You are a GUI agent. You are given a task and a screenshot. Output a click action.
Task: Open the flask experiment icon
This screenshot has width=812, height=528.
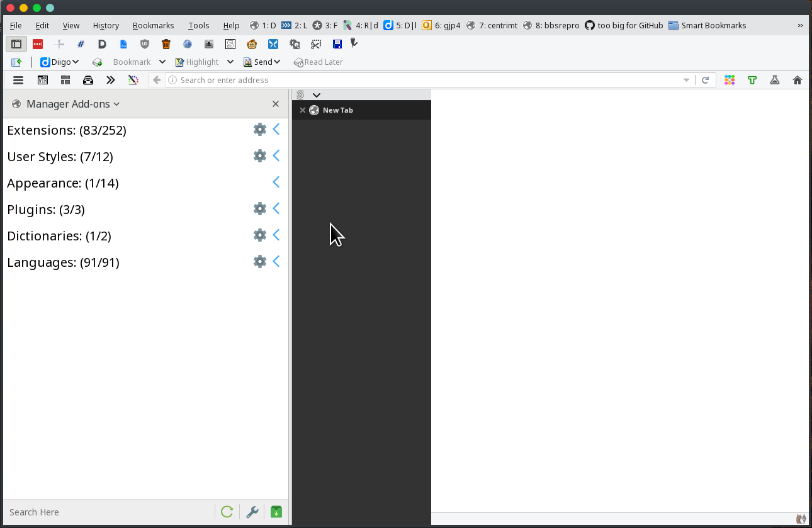tap(775, 80)
